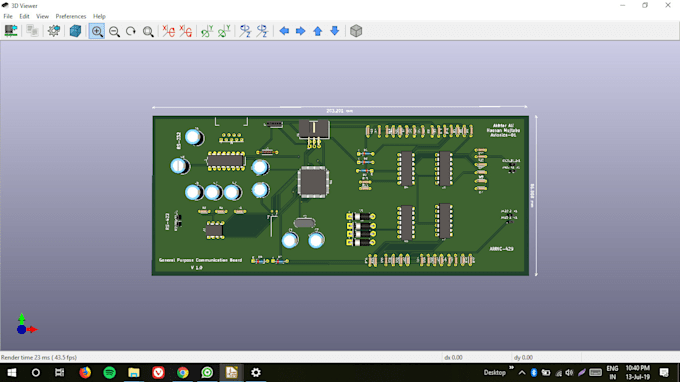Viewport: 680px width, 382px height.
Task: Click the network Wi-Fi tray icon
Action: [559, 373]
